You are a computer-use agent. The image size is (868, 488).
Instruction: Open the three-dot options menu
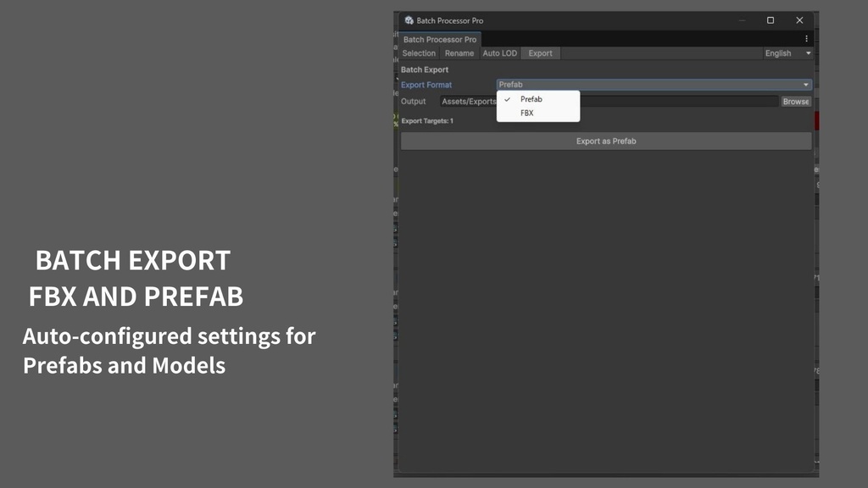pyautogui.click(x=806, y=38)
